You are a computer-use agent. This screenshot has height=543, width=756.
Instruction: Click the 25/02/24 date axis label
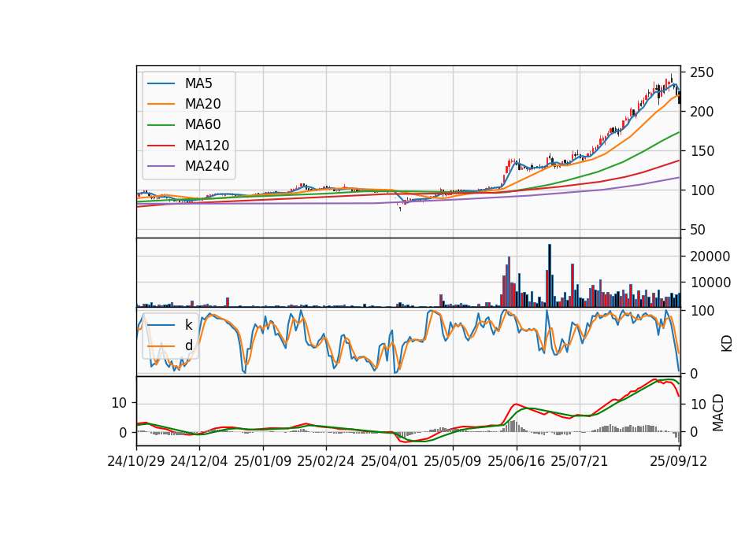[326, 462]
